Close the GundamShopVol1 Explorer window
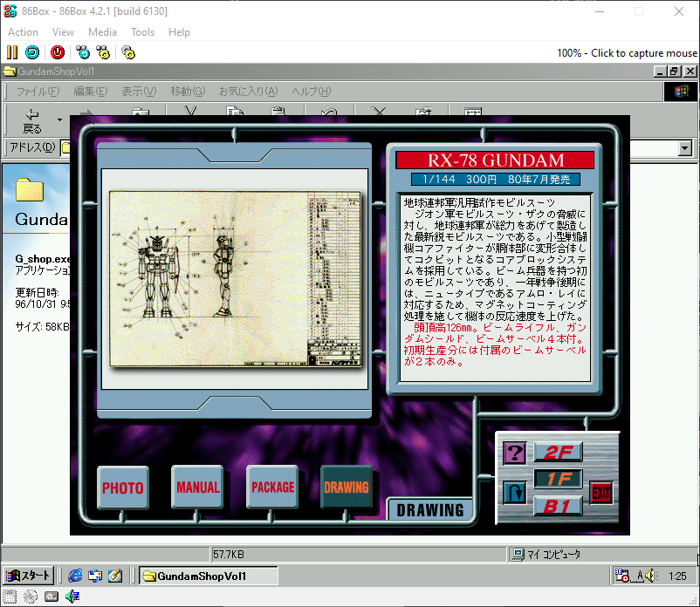The height and width of the screenshot is (607, 700). [x=690, y=72]
